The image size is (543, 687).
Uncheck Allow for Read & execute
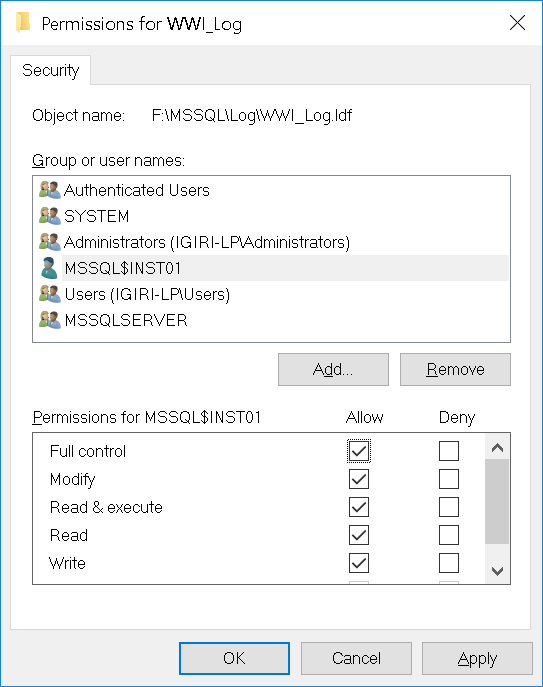coord(359,507)
